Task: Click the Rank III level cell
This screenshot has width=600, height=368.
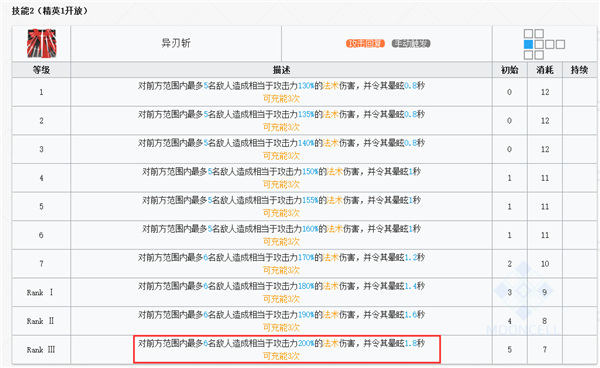Action: tap(41, 350)
